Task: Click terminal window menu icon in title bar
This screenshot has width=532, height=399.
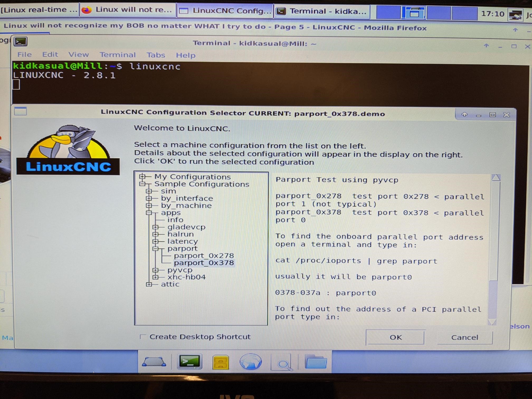Action: pyautogui.click(x=21, y=42)
